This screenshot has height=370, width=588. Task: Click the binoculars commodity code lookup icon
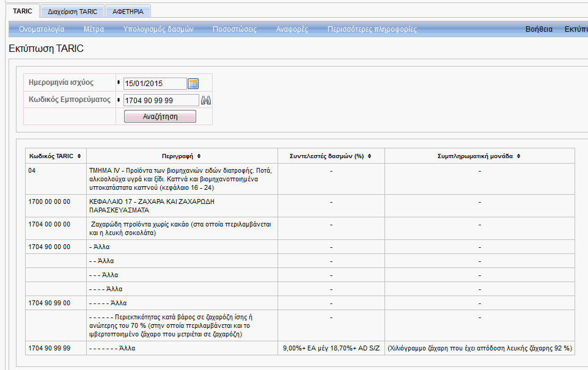(205, 100)
